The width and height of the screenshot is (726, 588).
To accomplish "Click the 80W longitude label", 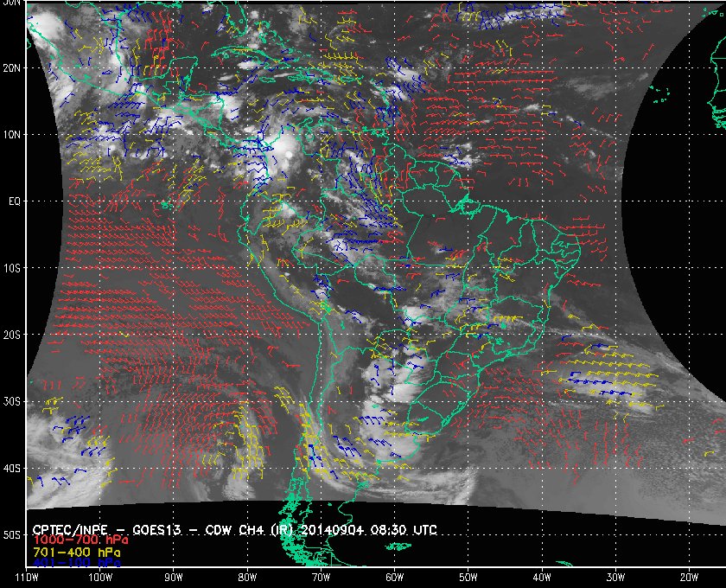I will [247, 578].
